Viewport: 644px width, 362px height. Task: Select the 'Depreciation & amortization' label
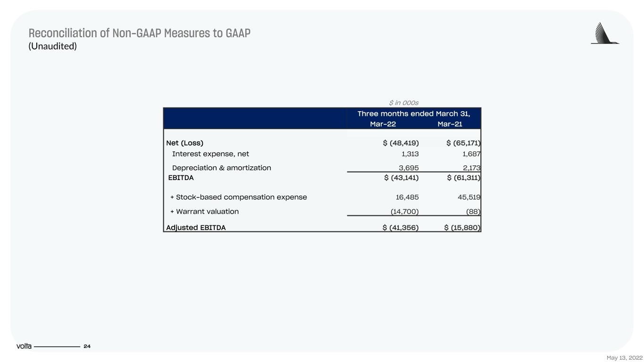[222, 168]
